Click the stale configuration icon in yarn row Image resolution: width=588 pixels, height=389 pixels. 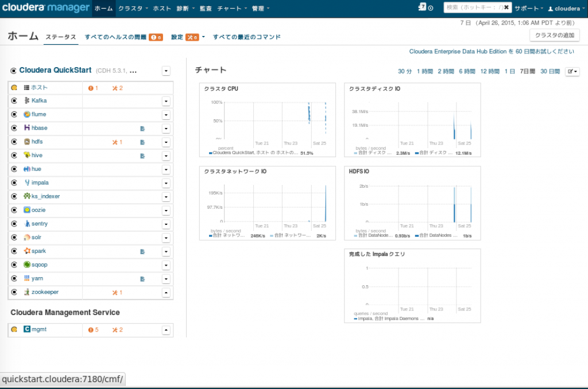(x=142, y=279)
